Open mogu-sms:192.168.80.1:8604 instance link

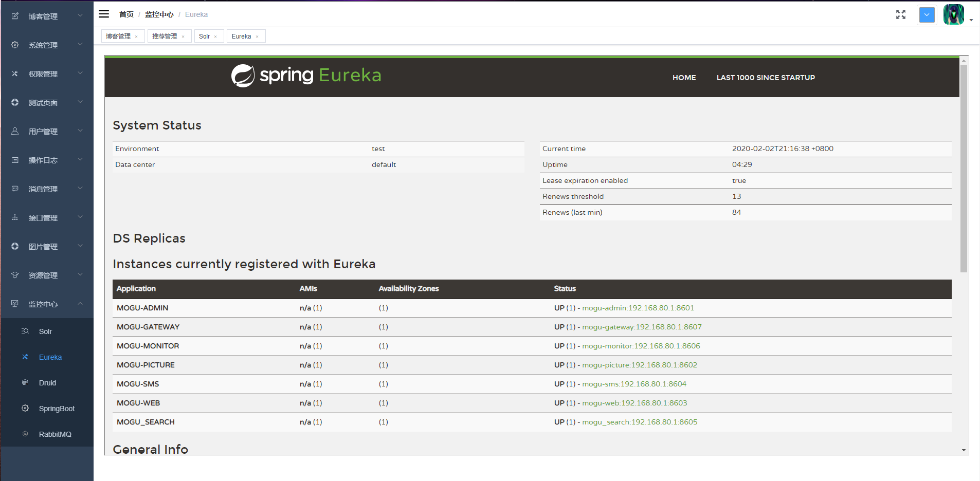(634, 384)
